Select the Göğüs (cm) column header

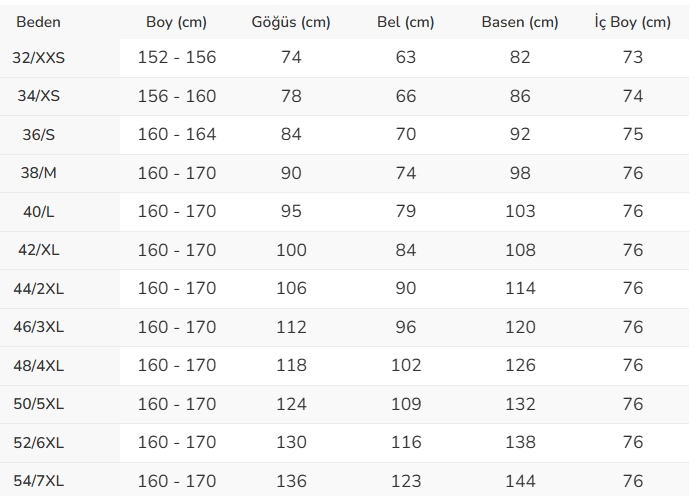291,22
